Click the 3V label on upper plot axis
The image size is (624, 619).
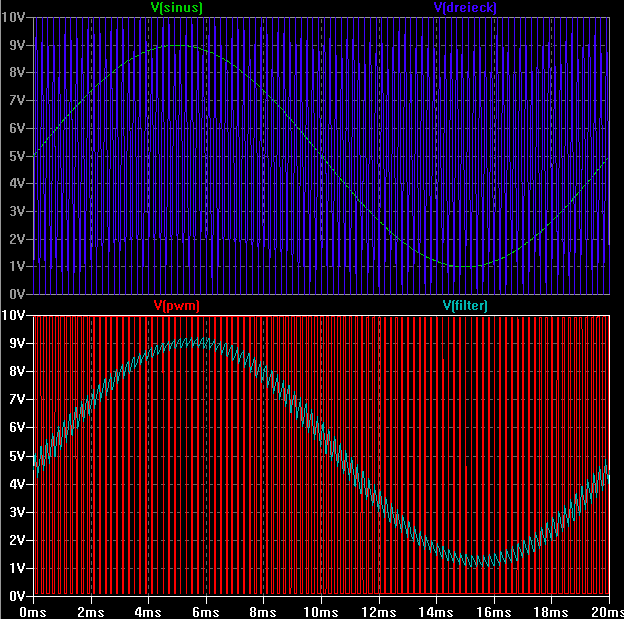click(17, 211)
